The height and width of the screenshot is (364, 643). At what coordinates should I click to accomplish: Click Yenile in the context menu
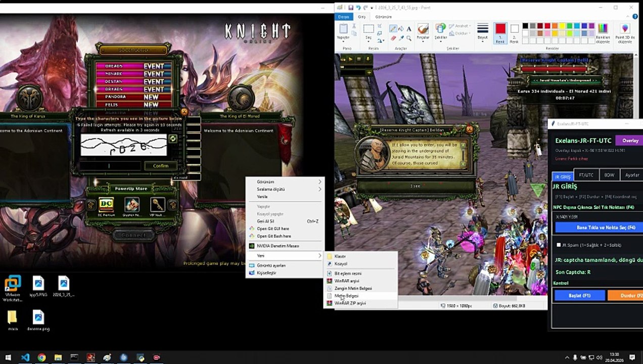pyautogui.click(x=285, y=197)
